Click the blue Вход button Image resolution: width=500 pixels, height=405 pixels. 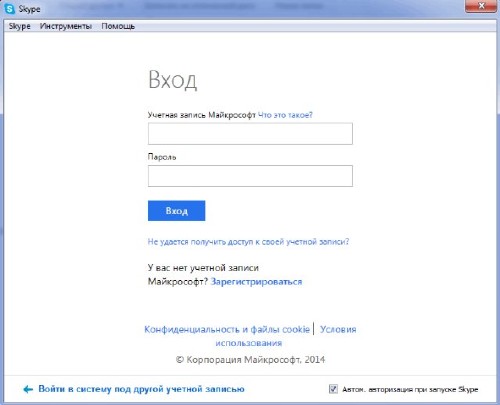(177, 211)
